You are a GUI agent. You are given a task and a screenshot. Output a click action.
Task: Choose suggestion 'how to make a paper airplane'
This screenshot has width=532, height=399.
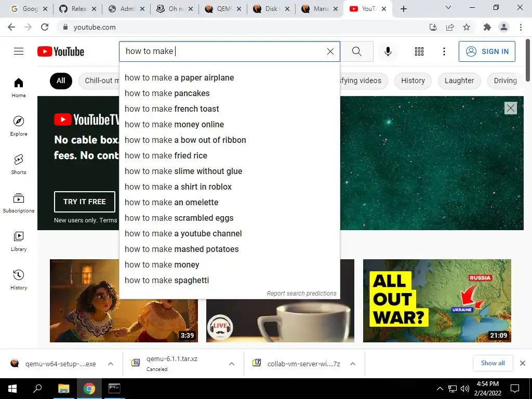pyautogui.click(x=229, y=78)
